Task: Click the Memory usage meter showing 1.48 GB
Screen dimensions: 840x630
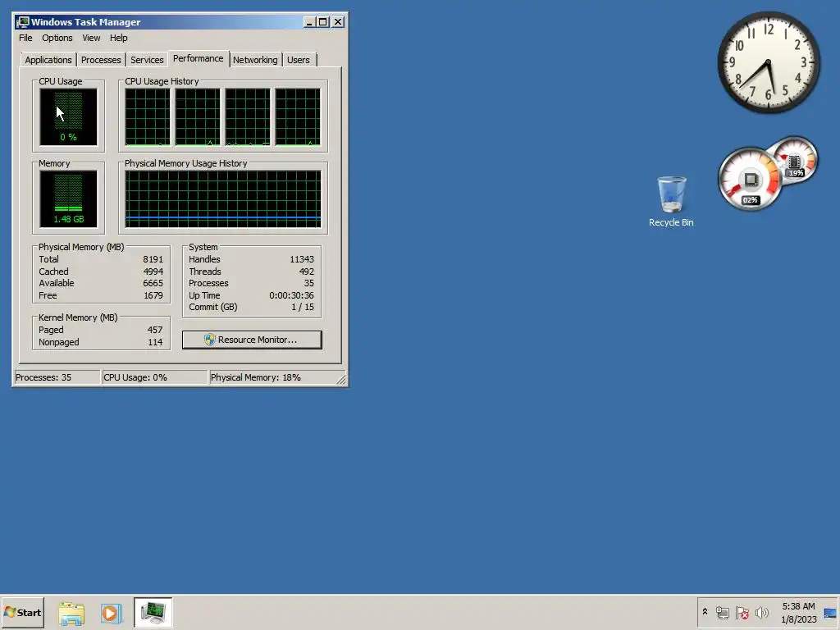Action: 68,199
